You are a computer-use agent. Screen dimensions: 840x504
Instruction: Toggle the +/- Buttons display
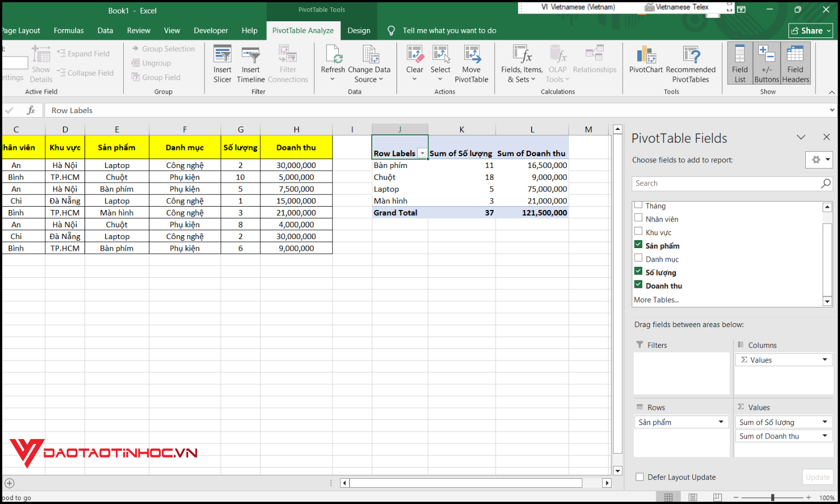(x=767, y=63)
